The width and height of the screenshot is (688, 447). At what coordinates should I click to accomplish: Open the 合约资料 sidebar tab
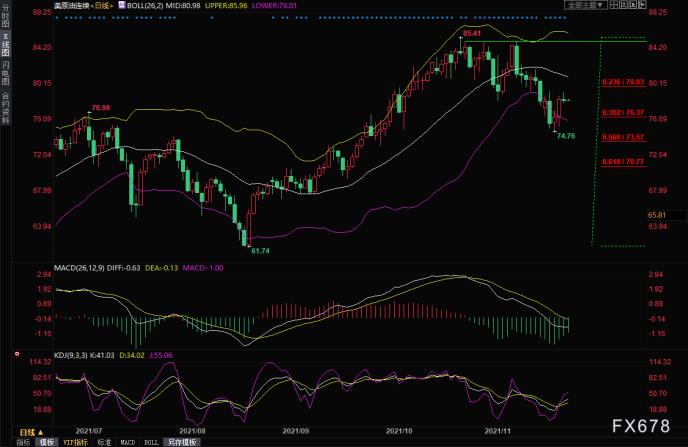point(5,107)
